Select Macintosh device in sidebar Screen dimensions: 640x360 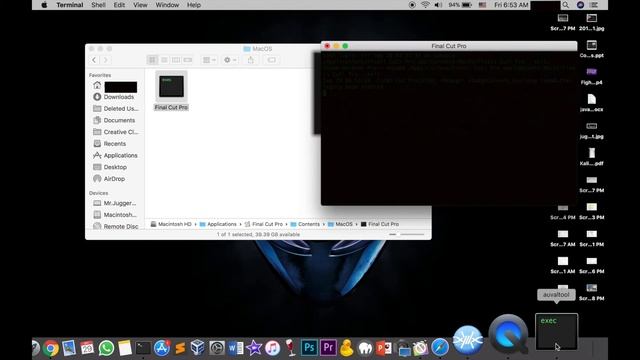click(114, 215)
